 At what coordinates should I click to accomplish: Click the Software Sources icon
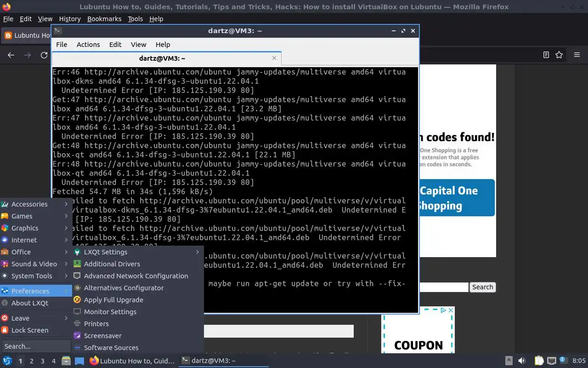tap(77, 347)
